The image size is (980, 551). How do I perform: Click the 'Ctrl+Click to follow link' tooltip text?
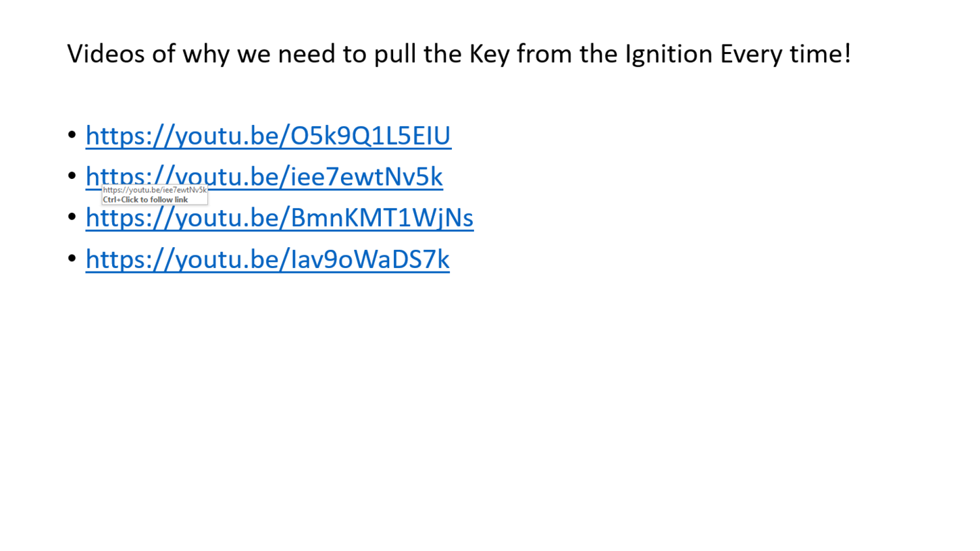[x=145, y=200]
